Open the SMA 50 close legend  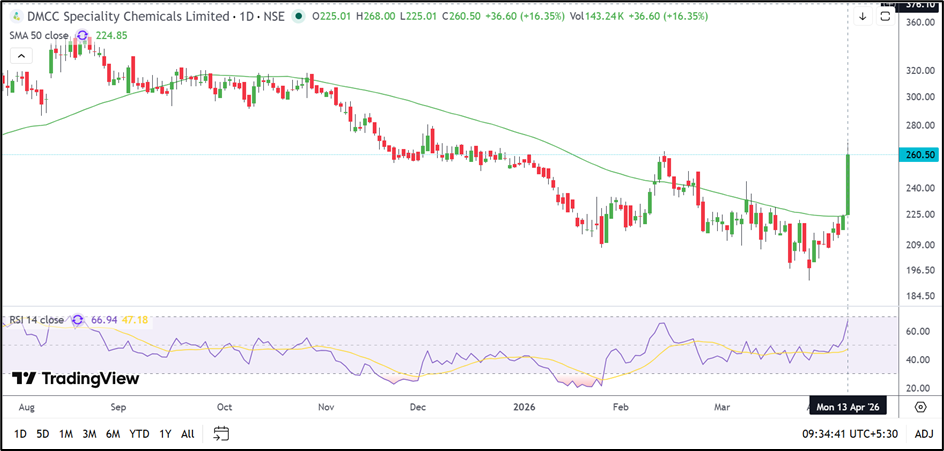(x=37, y=36)
